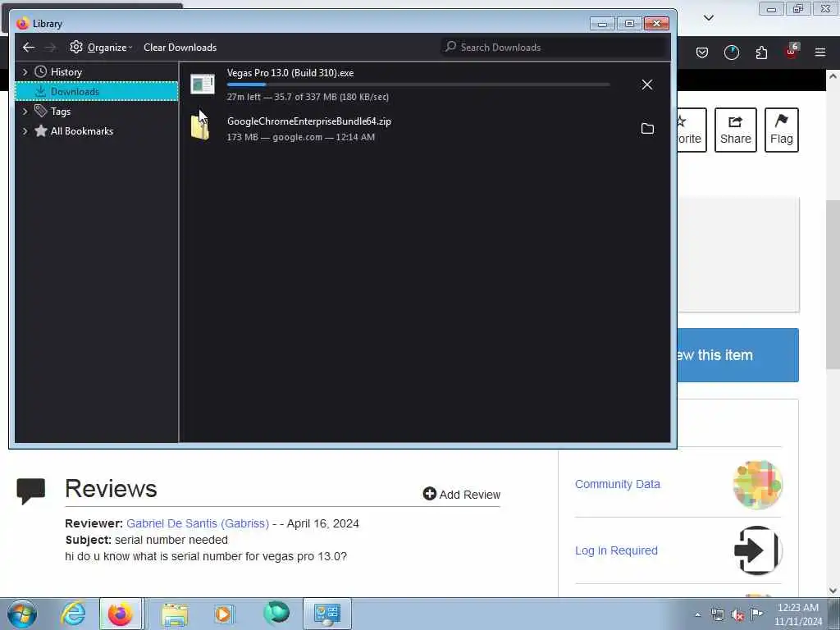Open the Log In Required link
Viewport: 840px width, 630px height.
[616, 550]
